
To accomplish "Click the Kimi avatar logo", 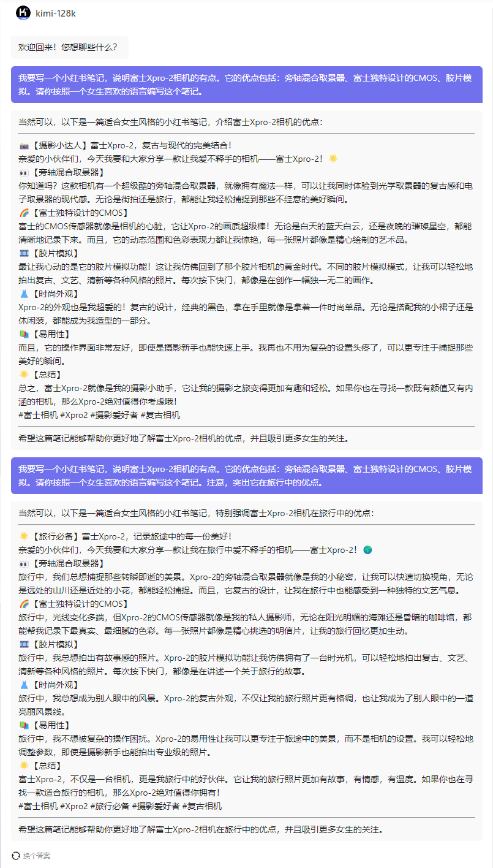I will (23, 13).
